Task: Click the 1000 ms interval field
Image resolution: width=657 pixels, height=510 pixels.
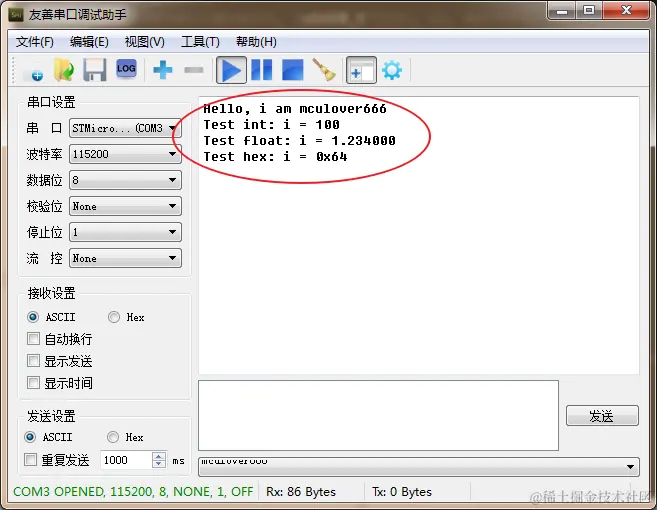Action: point(126,460)
